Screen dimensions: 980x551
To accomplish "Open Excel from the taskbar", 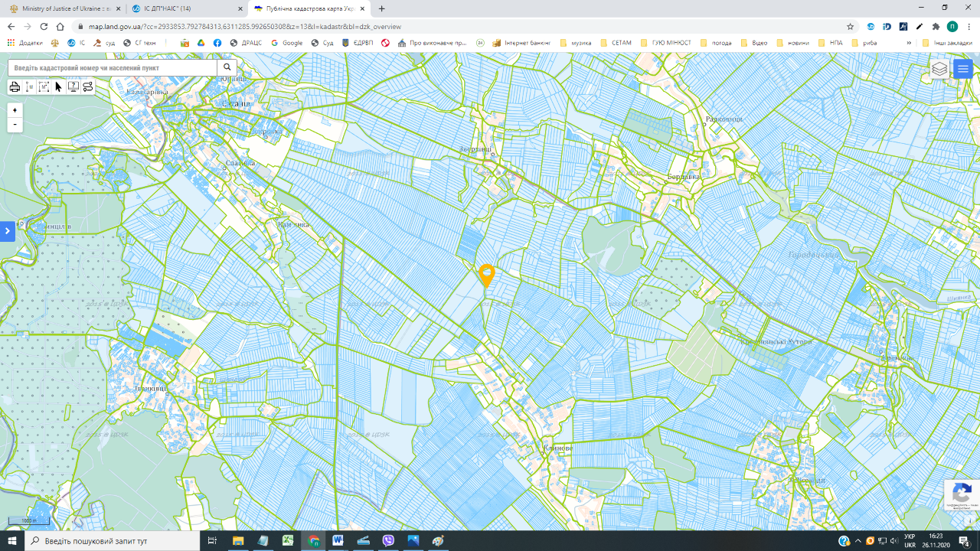I will pyautogui.click(x=288, y=541).
